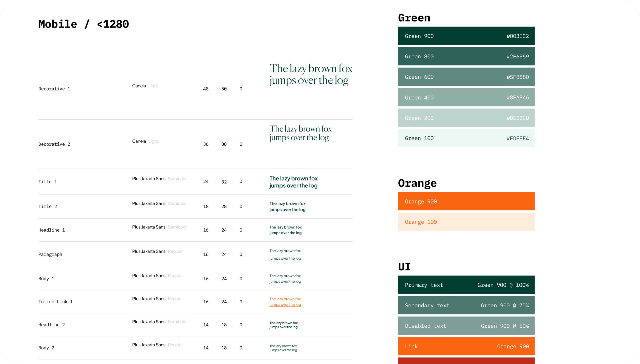Viewport: 640px width, 364px height.
Task: Click line height "32" in Title 1 row
Action: [x=224, y=181]
